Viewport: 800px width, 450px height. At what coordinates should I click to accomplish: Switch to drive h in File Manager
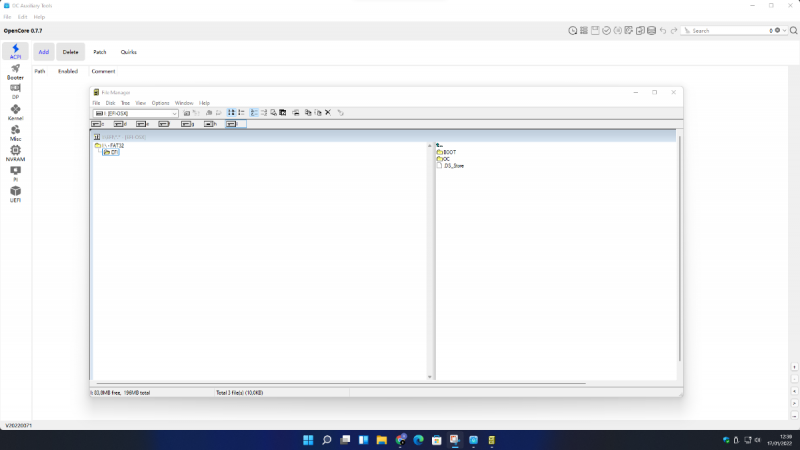click(211, 124)
